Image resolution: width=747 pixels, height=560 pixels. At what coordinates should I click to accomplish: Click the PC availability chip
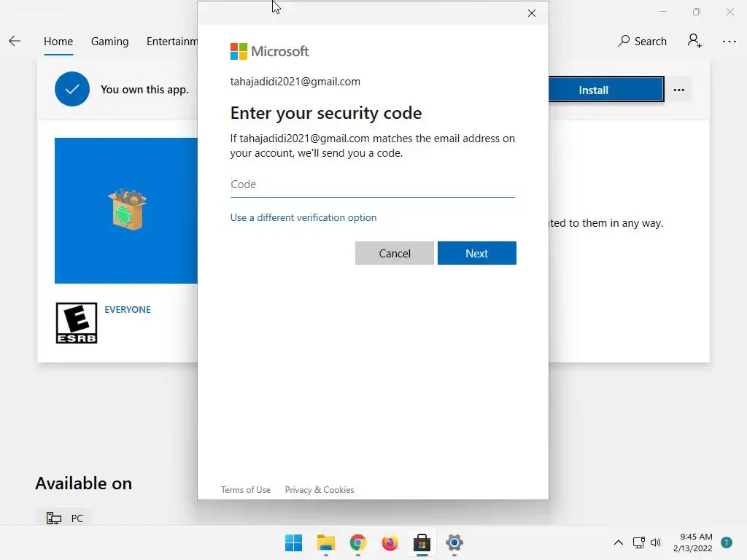(x=64, y=518)
